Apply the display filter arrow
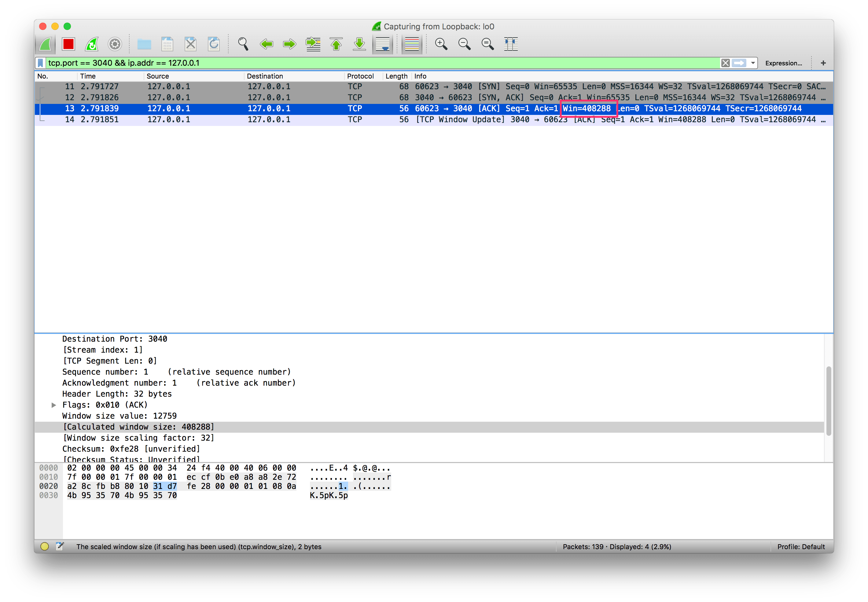868x602 pixels. (739, 63)
